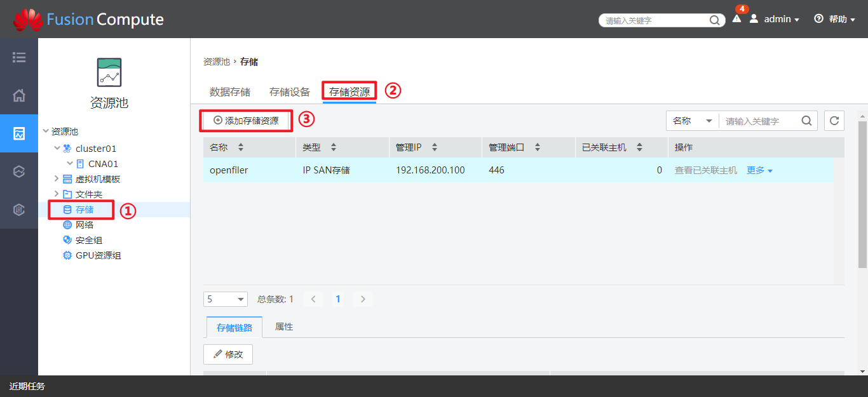Open the 名称 search filter dropdown

tap(693, 121)
